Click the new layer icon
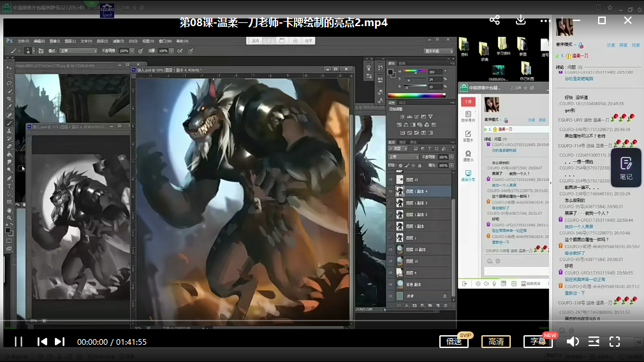 coord(438,306)
